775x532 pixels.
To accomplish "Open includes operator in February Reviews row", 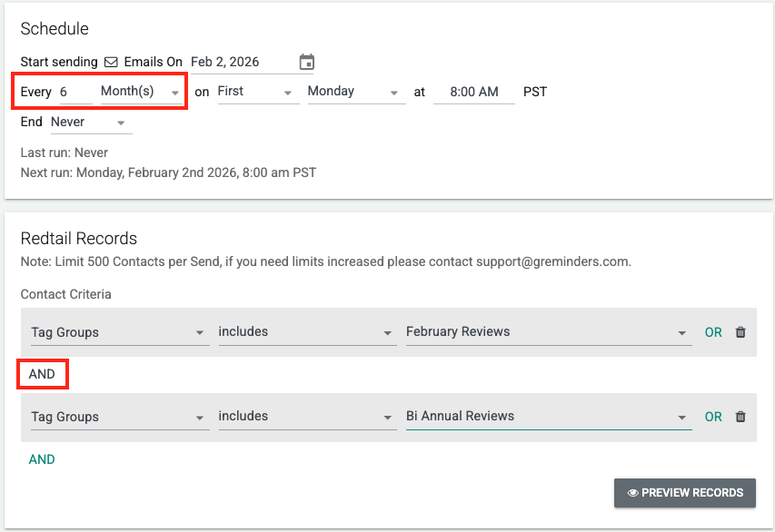I will point(304,332).
